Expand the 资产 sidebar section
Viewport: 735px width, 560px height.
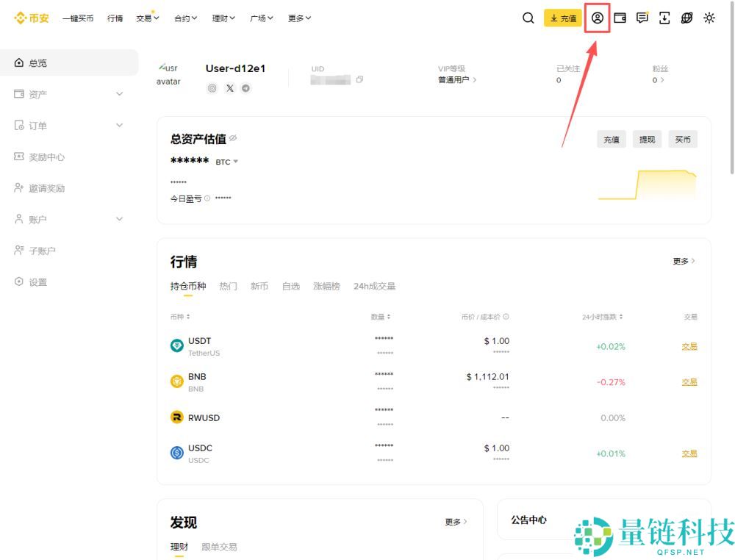coord(119,94)
